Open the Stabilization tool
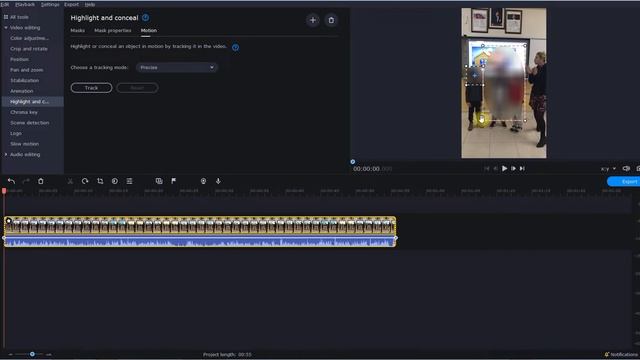This screenshot has width=640, height=360. point(24,81)
